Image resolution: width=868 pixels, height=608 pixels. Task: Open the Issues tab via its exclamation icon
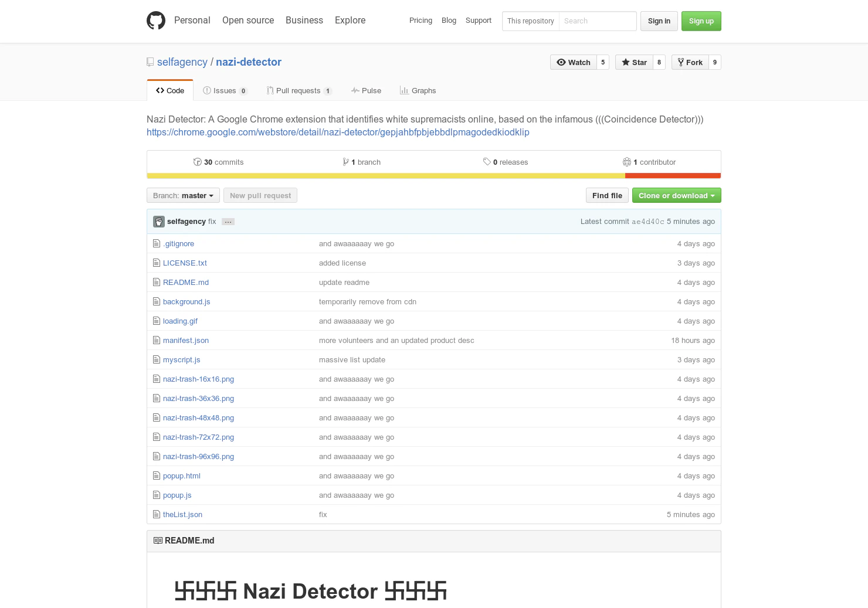coord(207,90)
